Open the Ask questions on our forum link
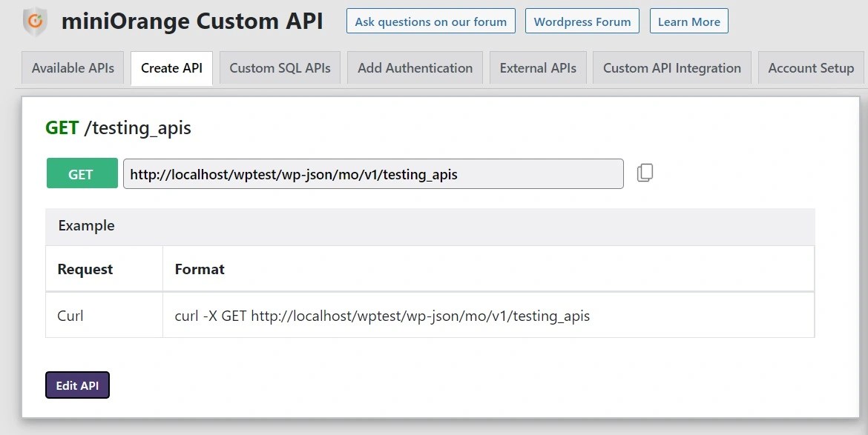The width and height of the screenshot is (868, 435). [x=430, y=21]
